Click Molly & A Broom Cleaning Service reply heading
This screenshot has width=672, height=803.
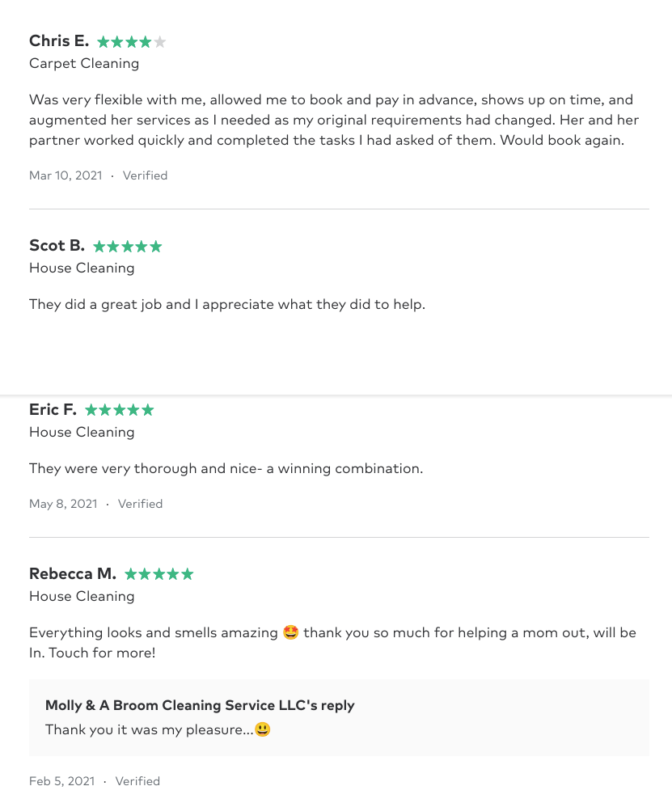[x=200, y=705]
